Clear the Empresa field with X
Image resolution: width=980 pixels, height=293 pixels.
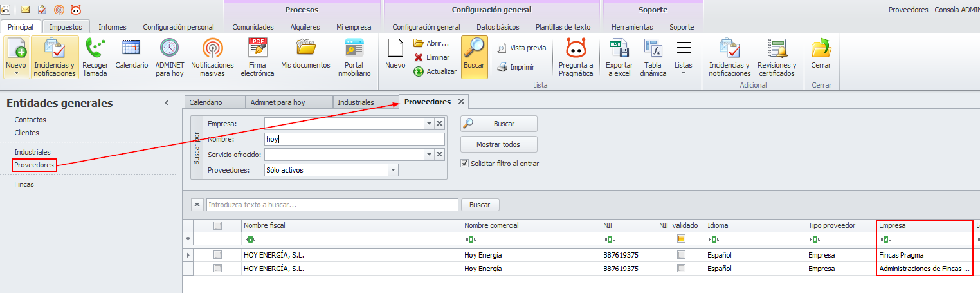(439, 124)
